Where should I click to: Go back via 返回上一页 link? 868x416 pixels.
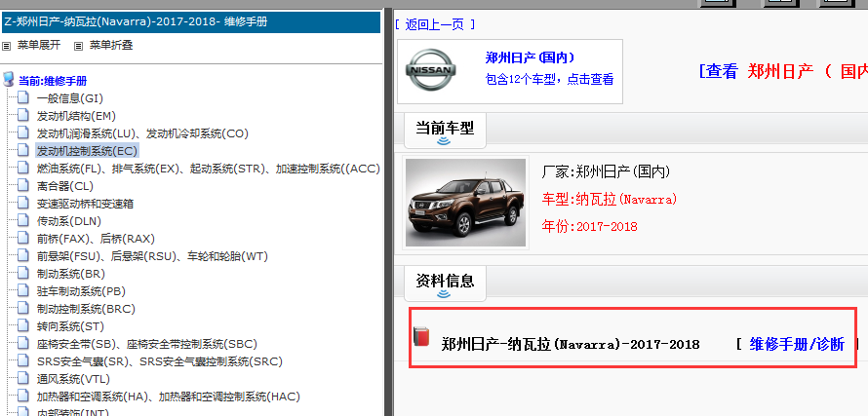(435, 25)
